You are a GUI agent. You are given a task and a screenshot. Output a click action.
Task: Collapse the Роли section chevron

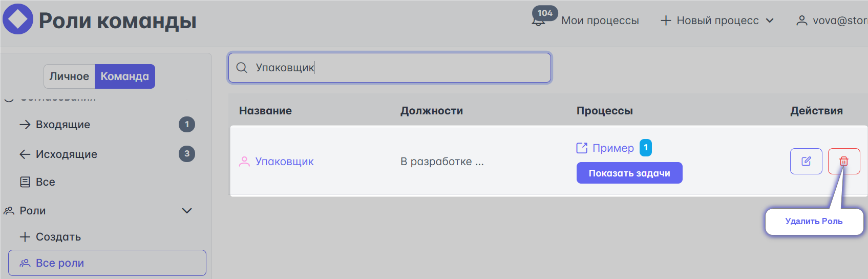[187, 211]
